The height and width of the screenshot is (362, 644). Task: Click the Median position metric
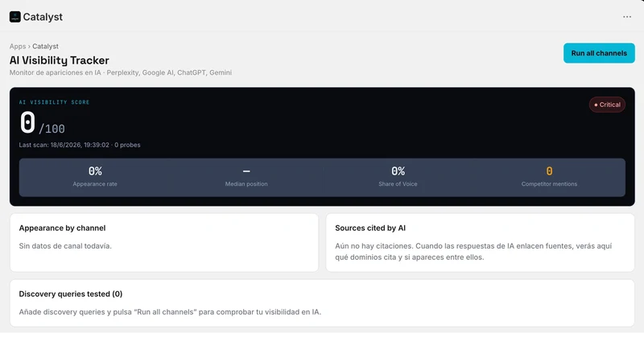(x=246, y=177)
